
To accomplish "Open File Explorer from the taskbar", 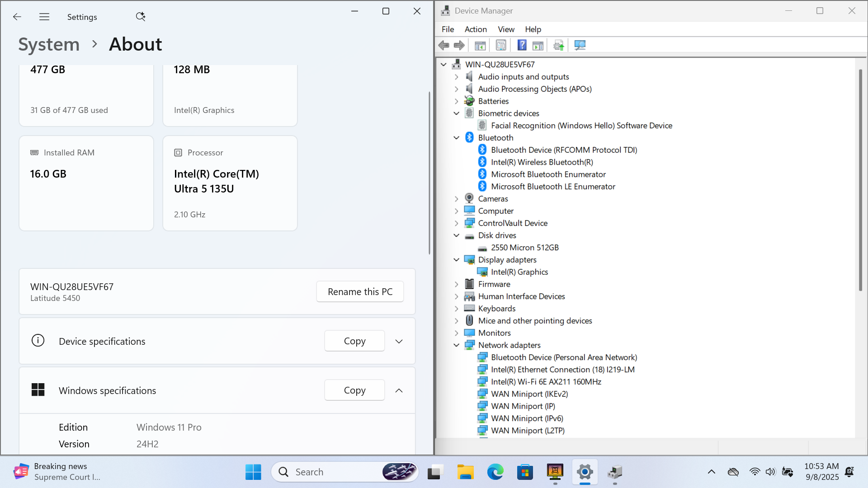I will point(465,472).
